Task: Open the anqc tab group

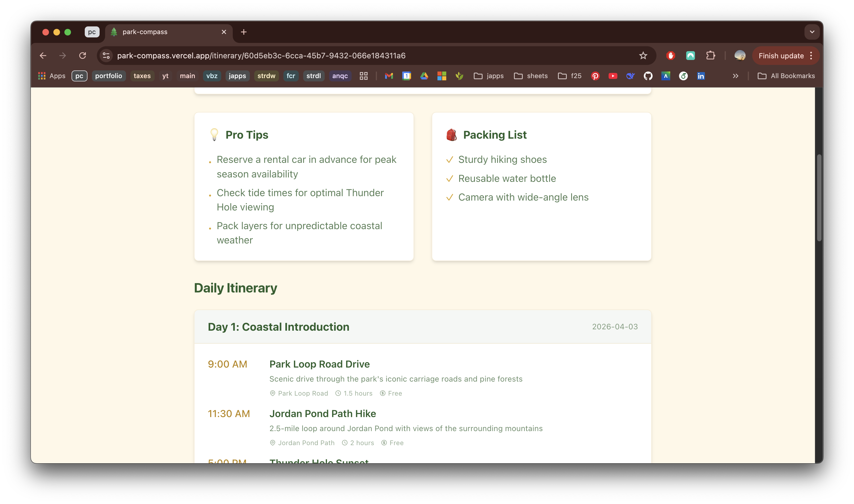Action: point(340,76)
